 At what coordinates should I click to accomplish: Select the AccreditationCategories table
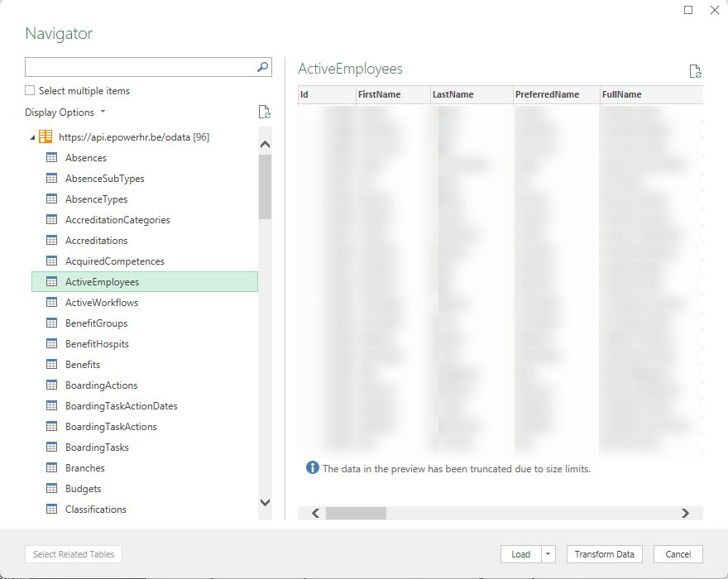[145, 220]
